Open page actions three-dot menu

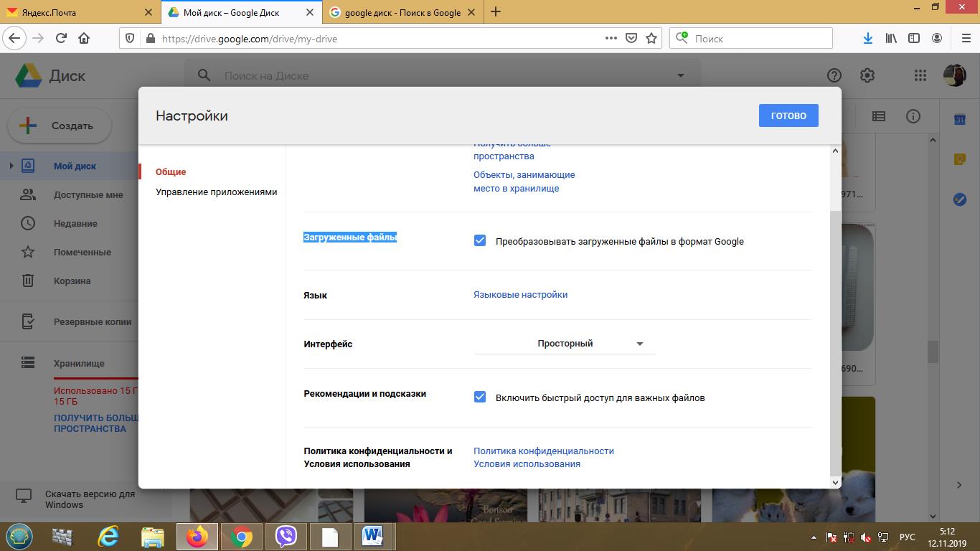click(x=611, y=38)
